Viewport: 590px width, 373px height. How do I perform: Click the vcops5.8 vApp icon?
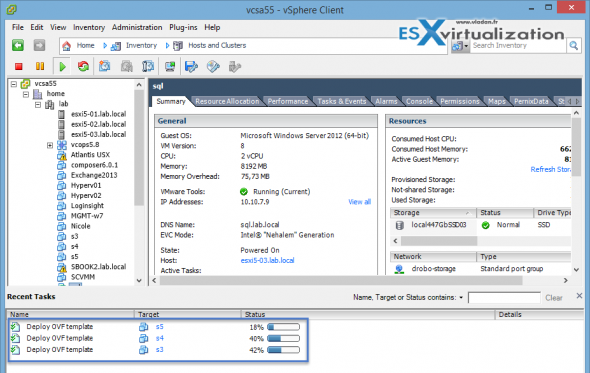tap(62, 145)
